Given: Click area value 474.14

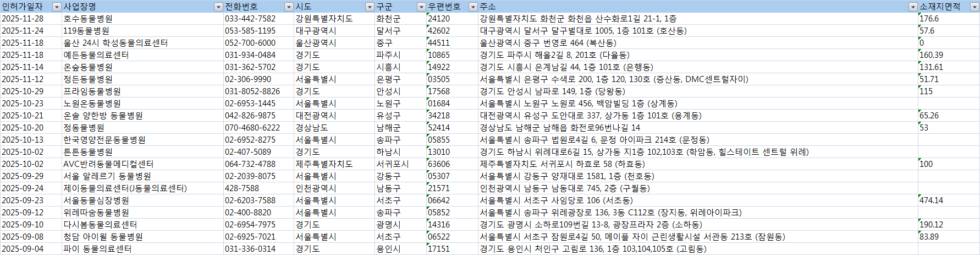Looking at the screenshot, I should 949,200.
